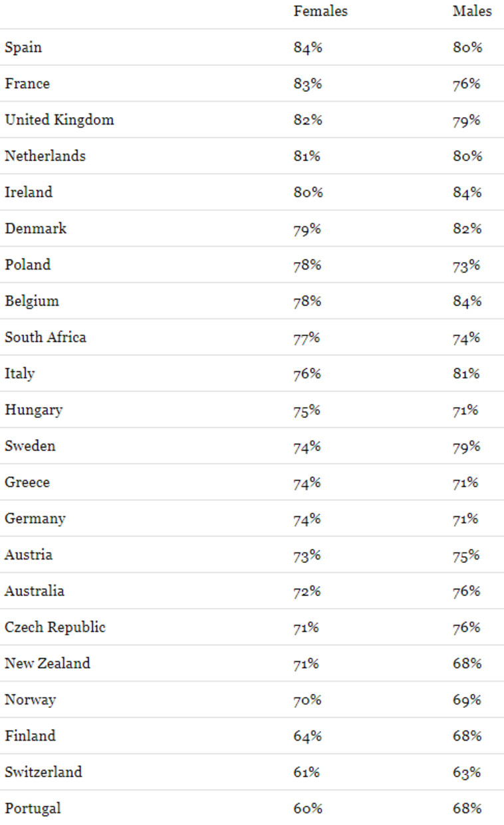Select the Hungary row label
This screenshot has width=504, height=825.
33,409
